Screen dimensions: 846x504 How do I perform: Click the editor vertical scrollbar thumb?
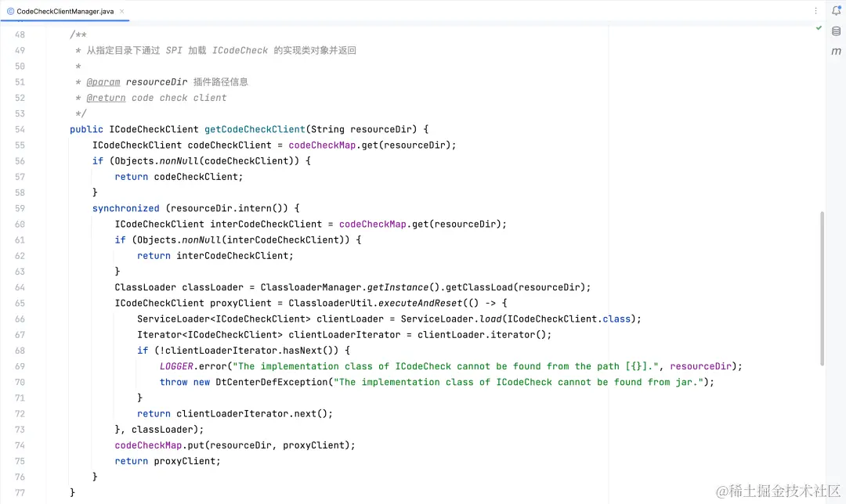[822, 288]
